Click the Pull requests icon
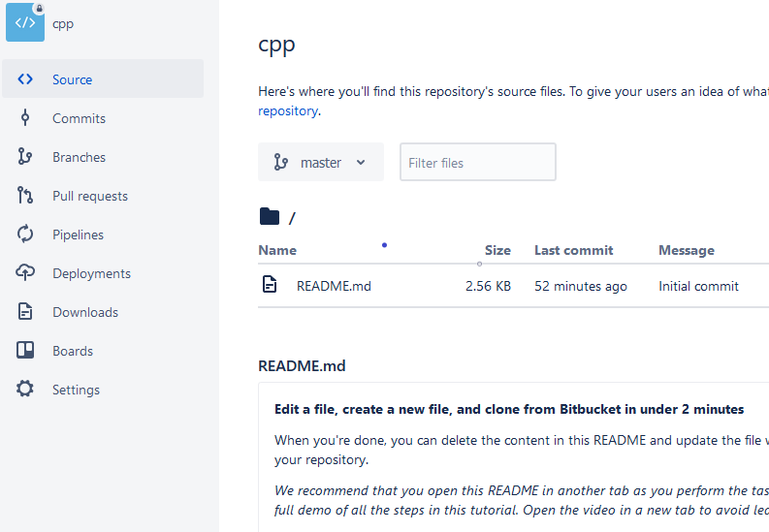The height and width of the screenshot is (532, 769). [x=25, y=196]
